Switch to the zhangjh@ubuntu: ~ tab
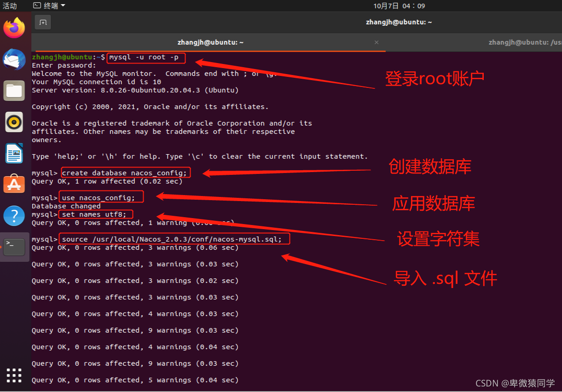This screenshot has width=562, height=392. click(210, 42)
